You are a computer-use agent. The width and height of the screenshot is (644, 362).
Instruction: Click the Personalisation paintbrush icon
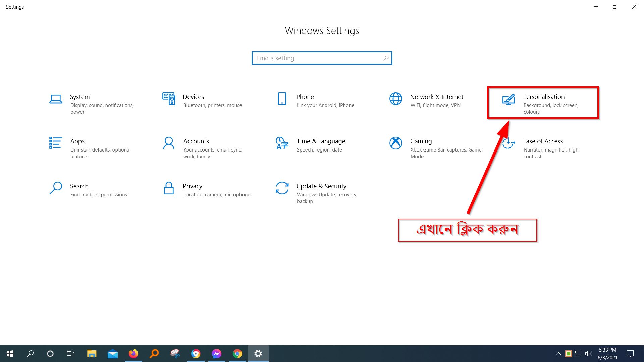pos(508,99)
